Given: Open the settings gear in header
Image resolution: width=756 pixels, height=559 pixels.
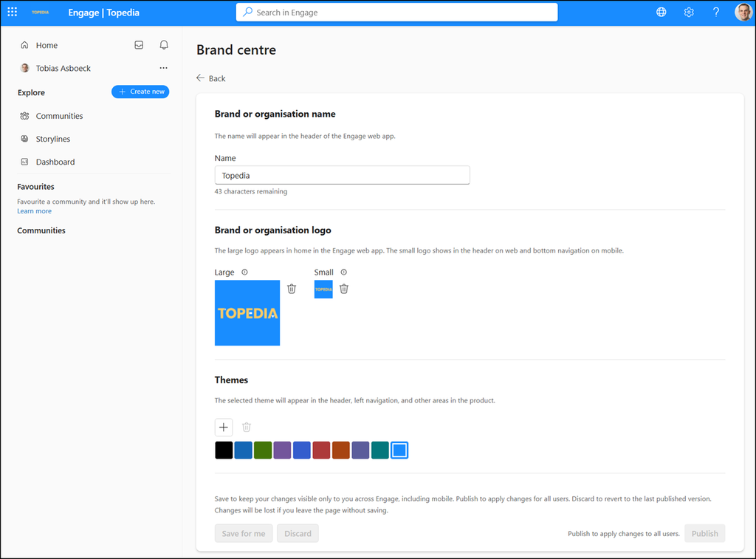Looking at the screenshot, I should coord(689,12).
